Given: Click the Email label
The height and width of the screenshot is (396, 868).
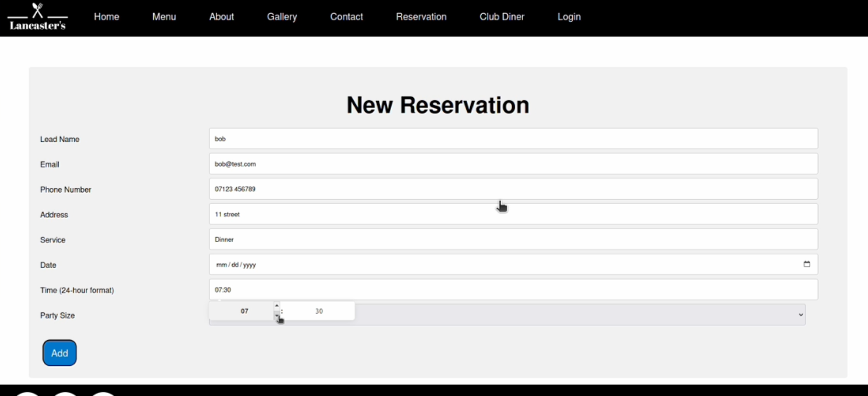Looking at the screenshot, I should click(49, 165).
